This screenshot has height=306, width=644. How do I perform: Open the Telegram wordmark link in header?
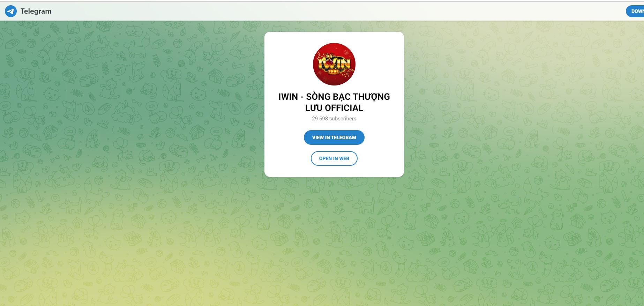tap(36, 11)
